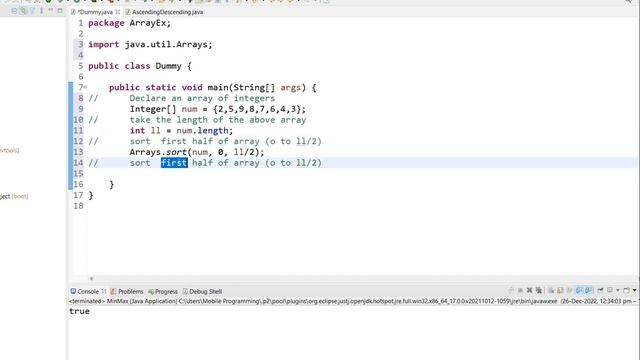Pin the current console
The image size is (640, 360).
pos(600,290)
